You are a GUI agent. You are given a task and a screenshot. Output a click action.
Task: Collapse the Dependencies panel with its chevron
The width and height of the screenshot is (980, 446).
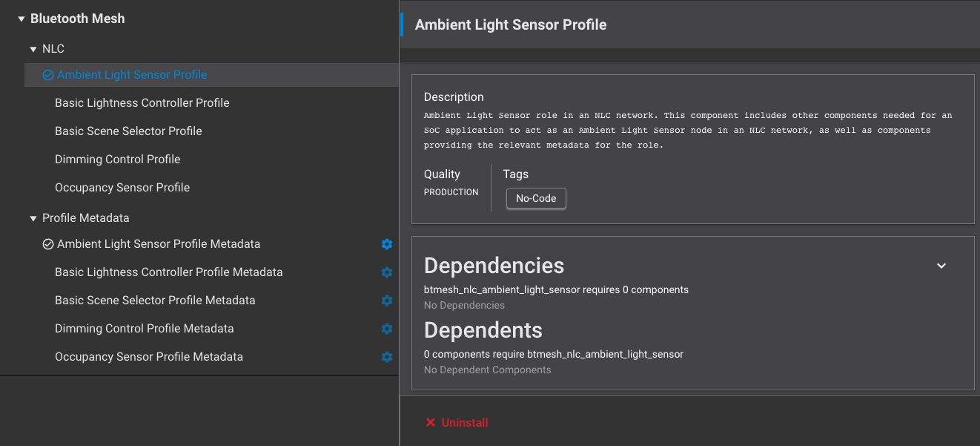[x=941, y=265]
